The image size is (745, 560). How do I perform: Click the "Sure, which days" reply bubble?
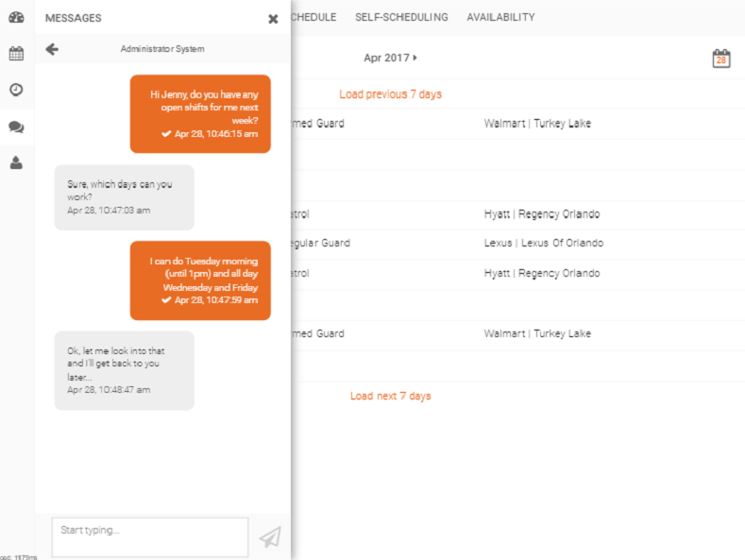pyautogui.click(x=124, y=197)
